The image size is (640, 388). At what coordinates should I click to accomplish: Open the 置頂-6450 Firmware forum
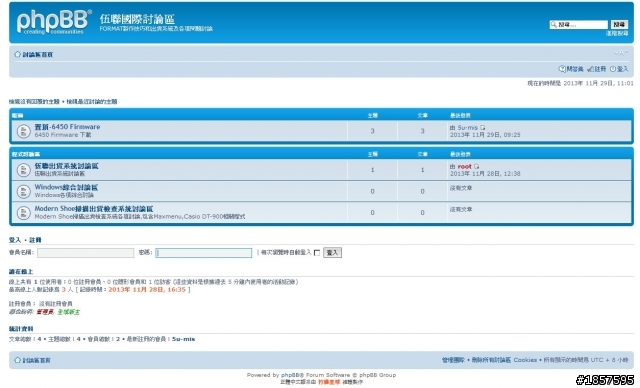click(67, 127)
